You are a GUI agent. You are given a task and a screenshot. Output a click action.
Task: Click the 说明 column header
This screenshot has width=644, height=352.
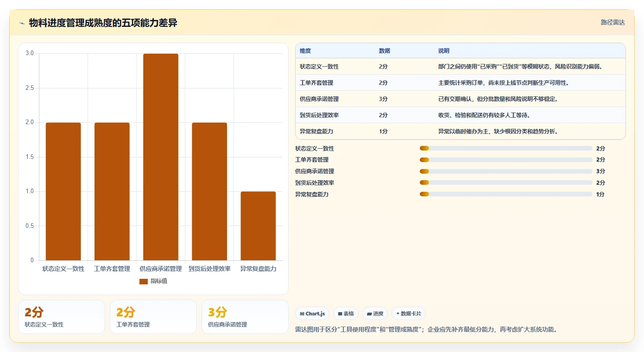(444, 50)
